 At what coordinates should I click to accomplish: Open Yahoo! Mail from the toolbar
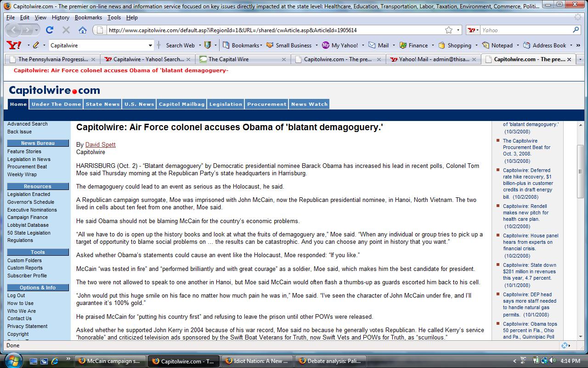point(379,45)
